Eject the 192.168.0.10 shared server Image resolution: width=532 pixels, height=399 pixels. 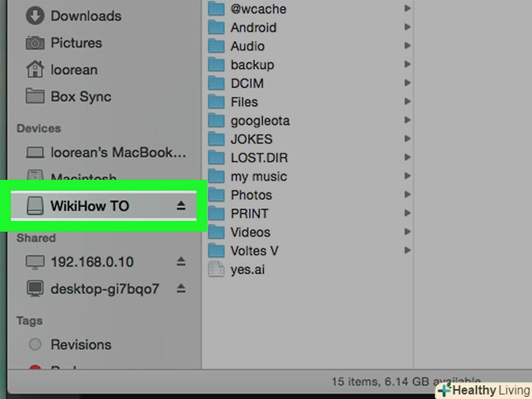tap(180, 262)
